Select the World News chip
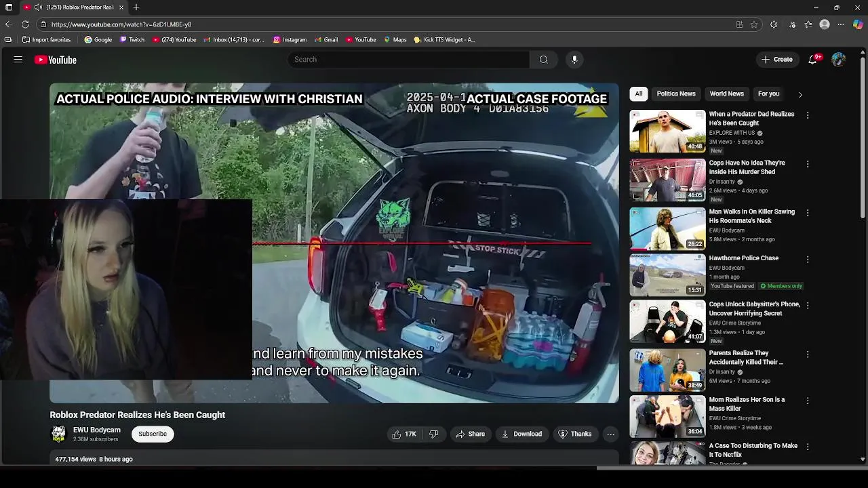Viewport: 868px width, 488px height. click(727, 94)
